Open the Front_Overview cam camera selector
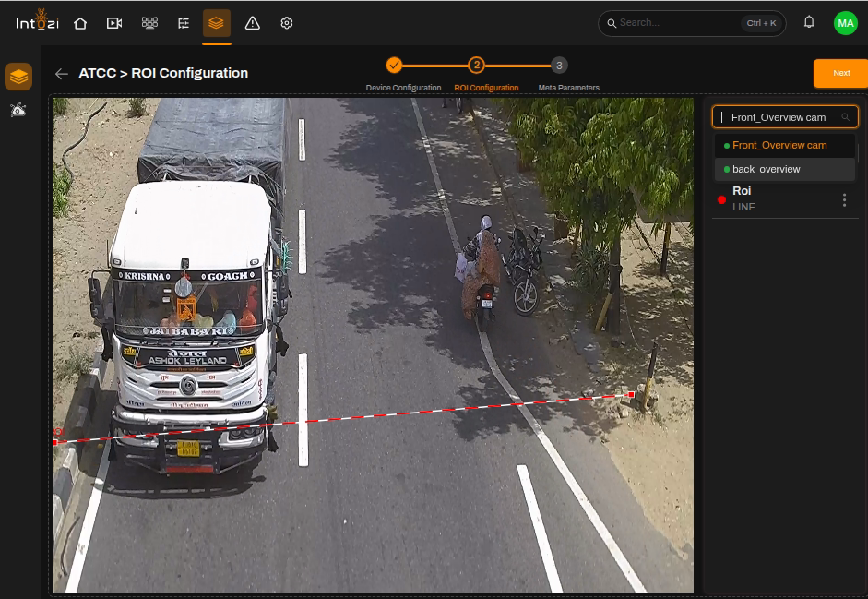 tap(785, 117)
